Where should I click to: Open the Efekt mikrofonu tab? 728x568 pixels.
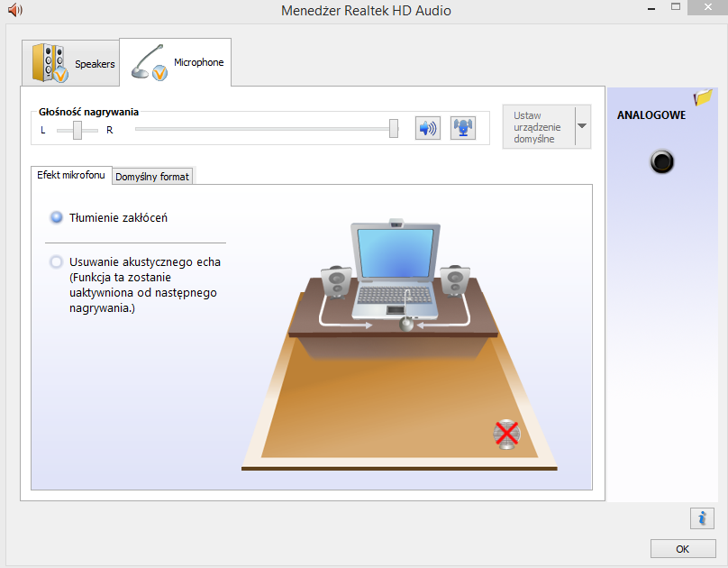pos(71,175)
